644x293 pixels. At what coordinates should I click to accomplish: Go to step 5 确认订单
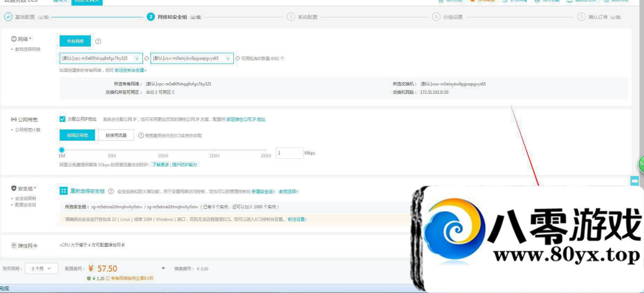coord(599,17)
